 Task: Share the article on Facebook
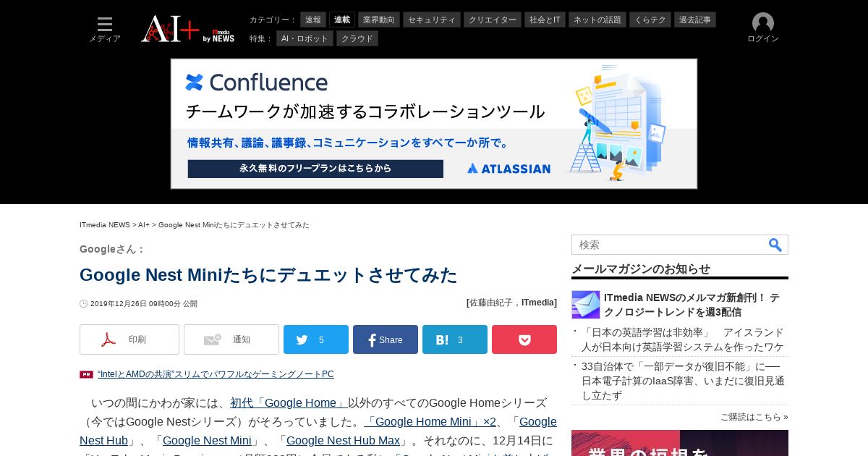pyautogui.click(x=386, y=339)
